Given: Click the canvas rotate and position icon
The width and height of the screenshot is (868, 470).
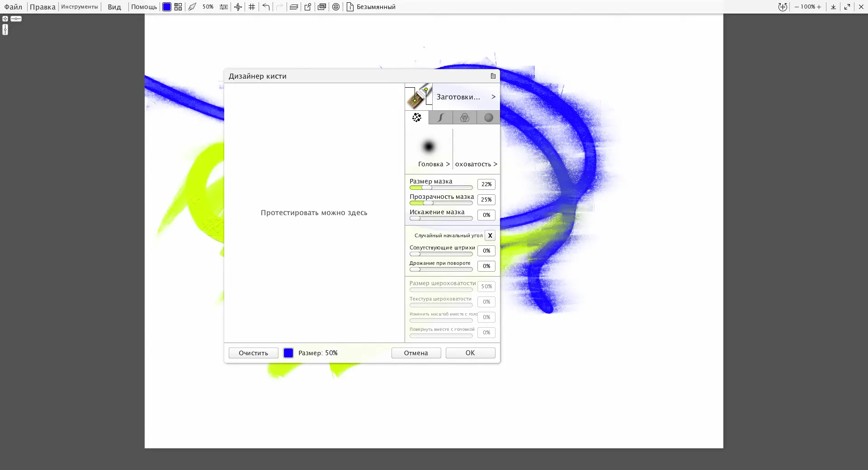Looking at the screenshot, I should [x=783, y=7].
